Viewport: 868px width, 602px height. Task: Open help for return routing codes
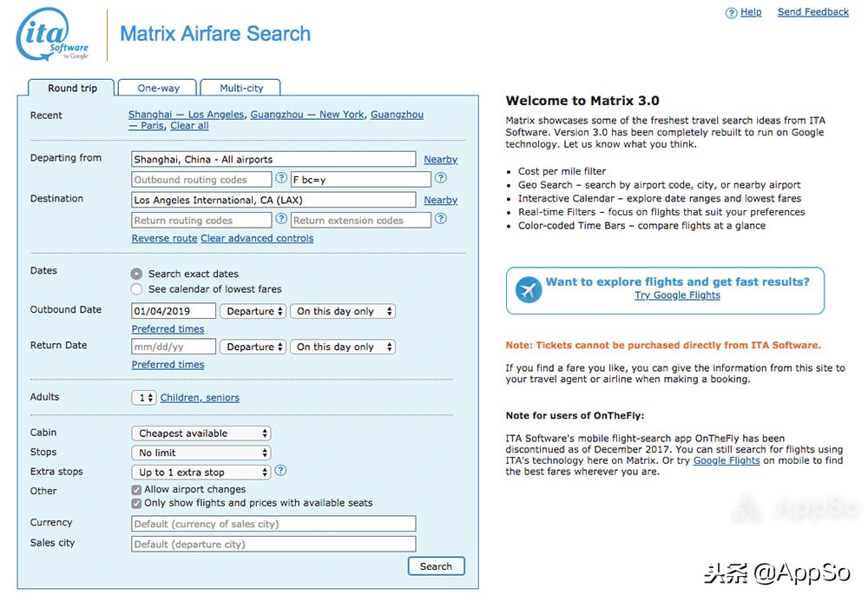tap(281, 219)
